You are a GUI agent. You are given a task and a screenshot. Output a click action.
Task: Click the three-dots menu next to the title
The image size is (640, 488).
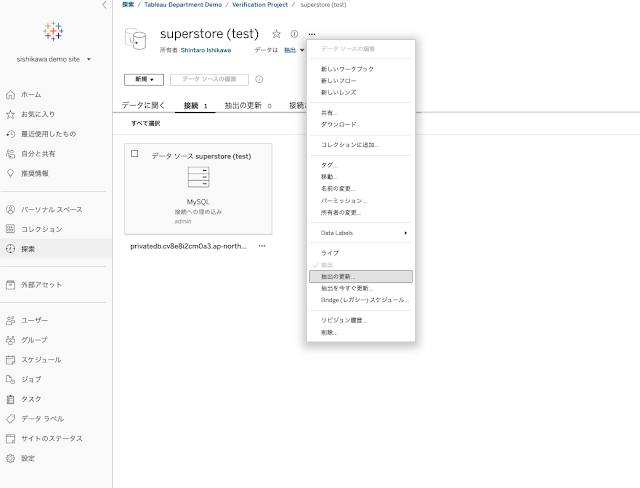[312, 34]
